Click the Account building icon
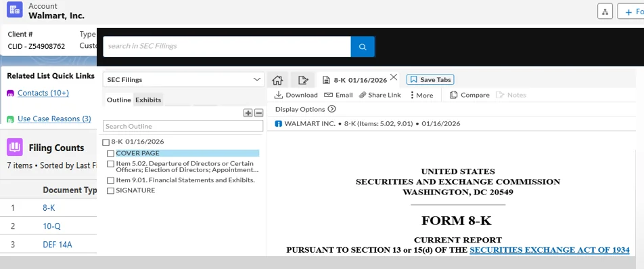The height and width of the screenshot is (269, 644). click(x=14, y=9)
